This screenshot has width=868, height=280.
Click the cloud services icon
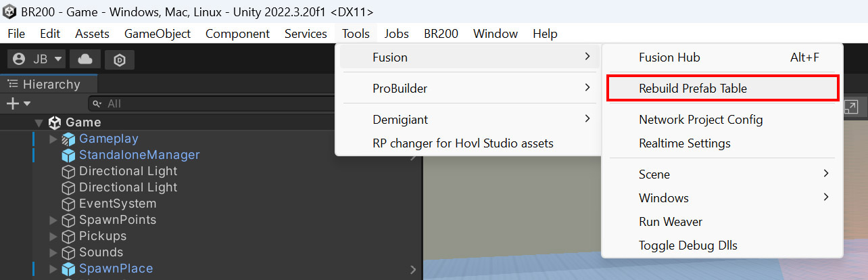coord(85,60)
